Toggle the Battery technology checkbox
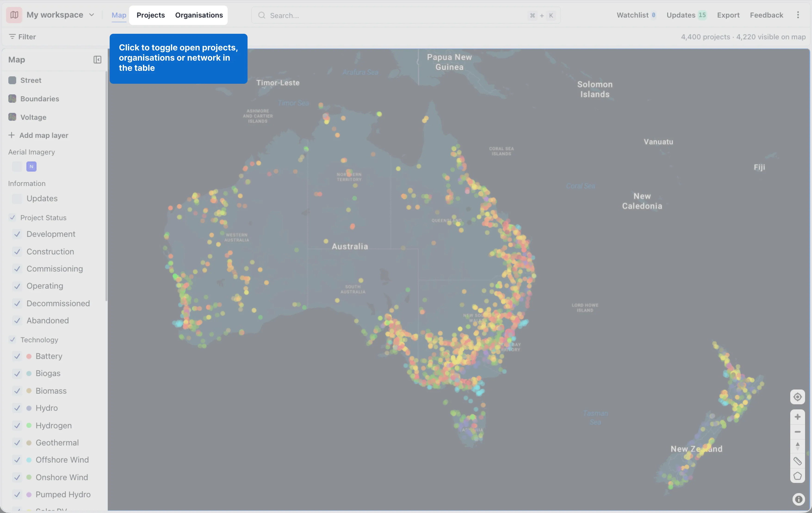 pyautogui.click(x=17, y=356)
